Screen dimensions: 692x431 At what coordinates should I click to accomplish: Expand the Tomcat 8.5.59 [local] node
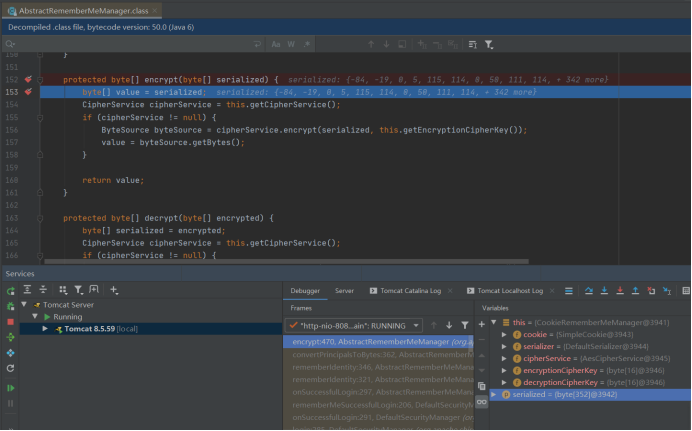coord(45,329)
